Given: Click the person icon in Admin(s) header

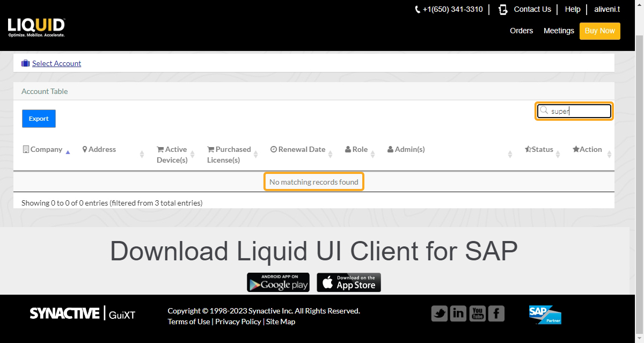Looking at the screenshot, I should [390, 149].
